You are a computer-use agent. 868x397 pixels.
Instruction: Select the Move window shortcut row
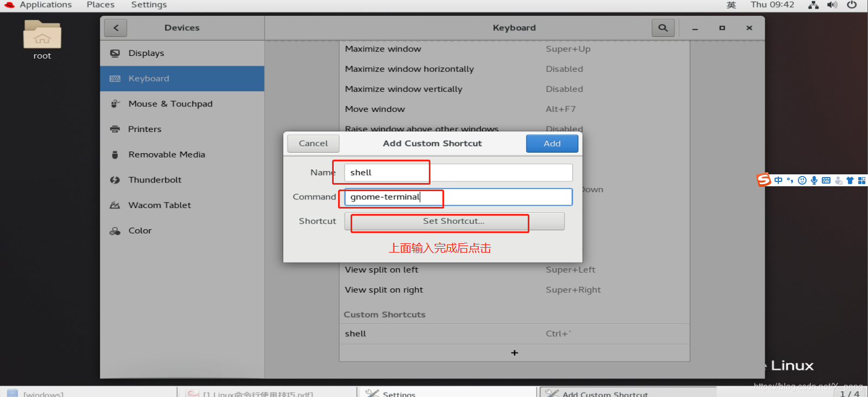[514, 109]
